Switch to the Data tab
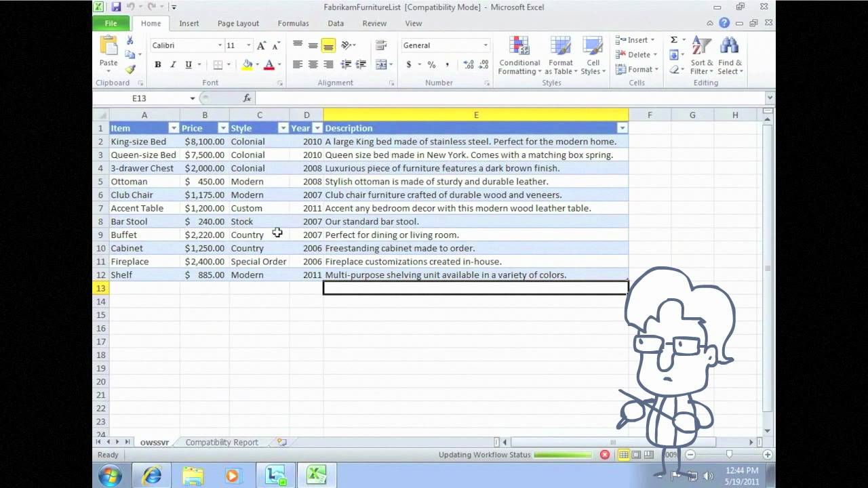Viewport: 868px width, 488px height. 336,23
